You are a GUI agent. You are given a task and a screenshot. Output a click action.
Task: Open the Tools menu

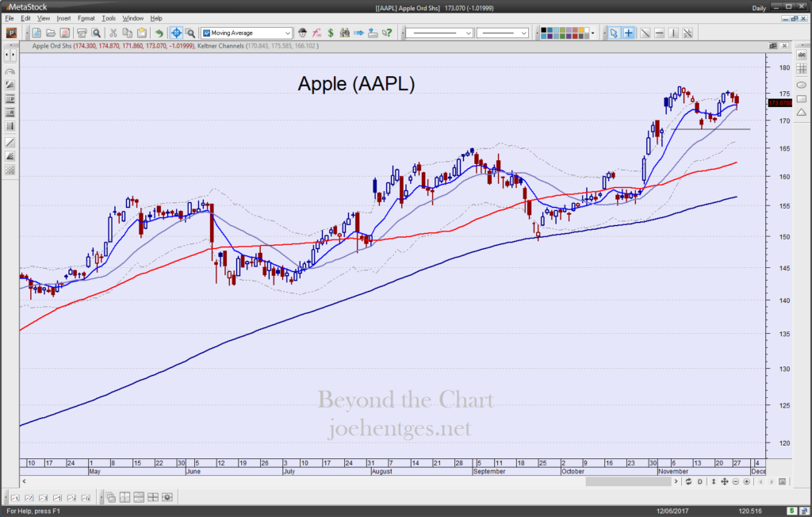click(109, 18)
